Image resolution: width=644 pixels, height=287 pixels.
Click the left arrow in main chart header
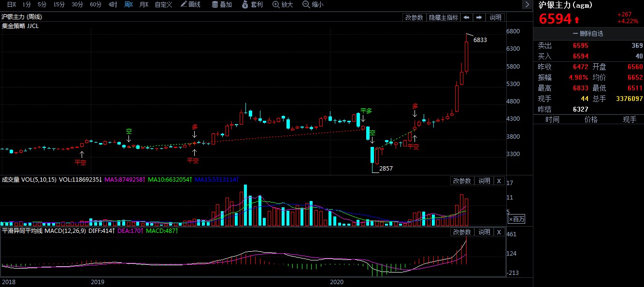(466, 17)
